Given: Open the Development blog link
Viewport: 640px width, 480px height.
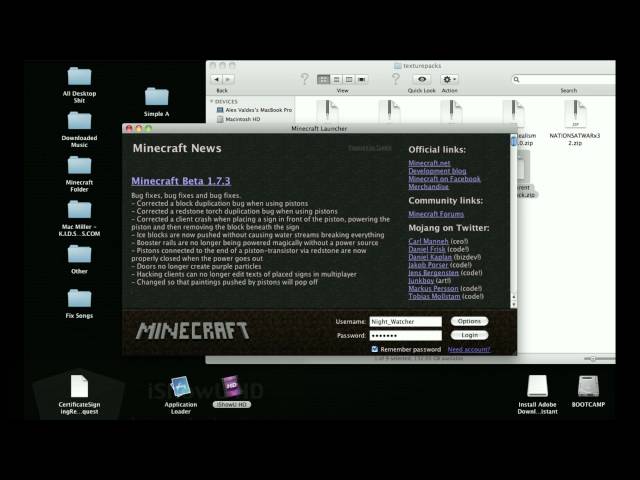Looking at the screenshot, I should (x=437, y=171).
